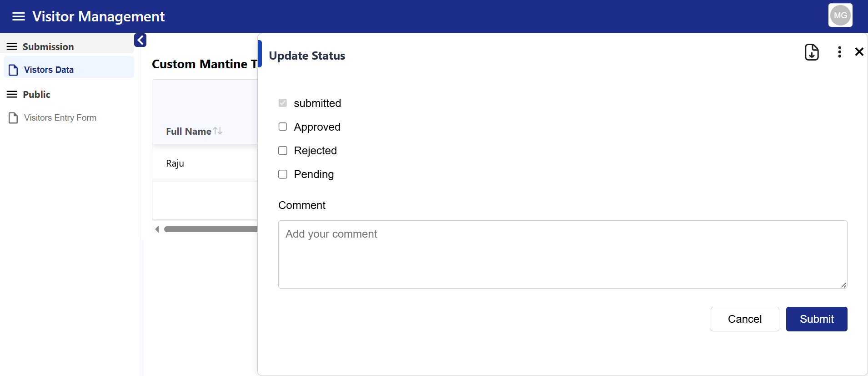Sort by Full Name column arrows
This screenshot has height=376, width=868.
(218, 131)
